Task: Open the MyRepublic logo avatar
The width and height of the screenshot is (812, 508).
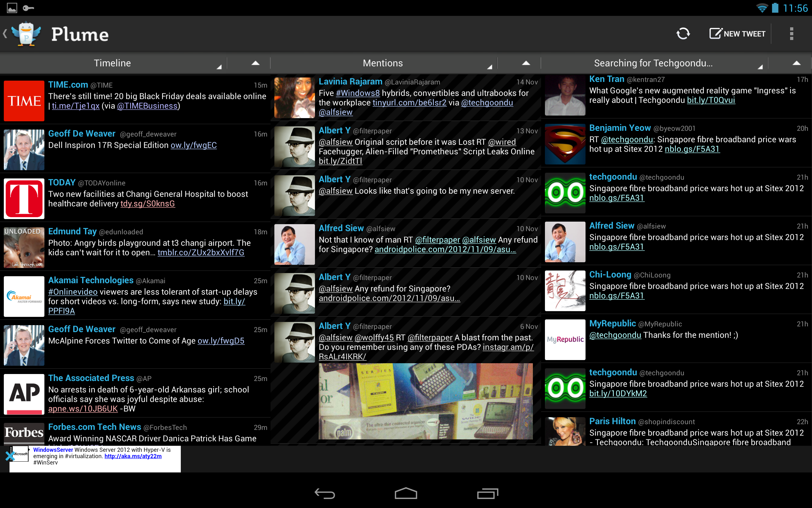Action: (565, 340)
